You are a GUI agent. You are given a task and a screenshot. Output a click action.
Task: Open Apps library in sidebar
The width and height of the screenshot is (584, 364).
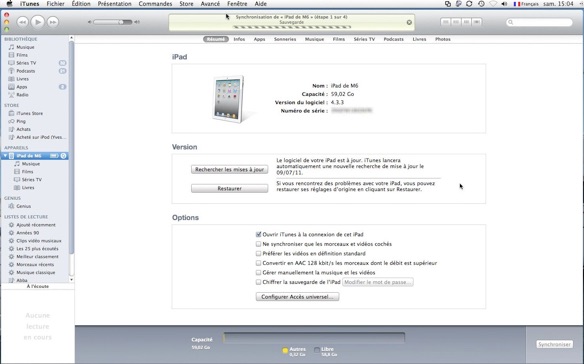(x=22, y=87)
